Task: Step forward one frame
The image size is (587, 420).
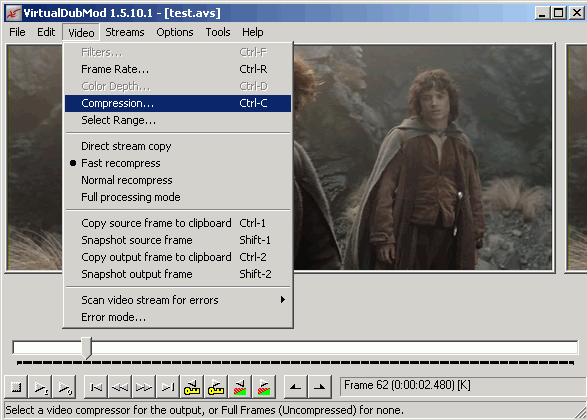Action: [x=144, y=387]
